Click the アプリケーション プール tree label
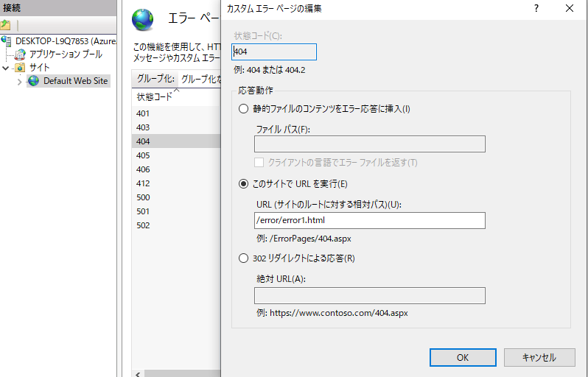This screenshot has height=377, width=588. (x=66, y=54)
